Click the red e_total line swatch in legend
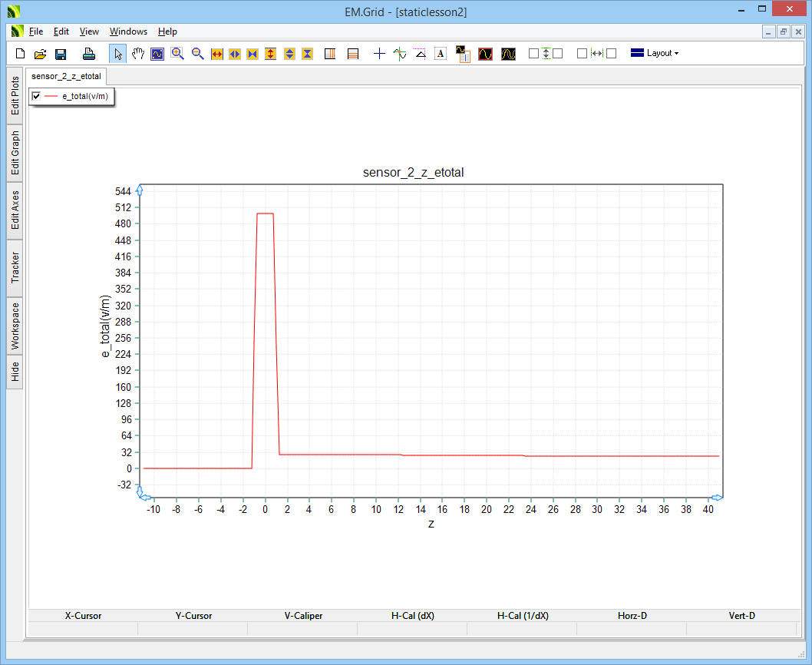Screen dimensions: 812x665 (x=51, y=96)
